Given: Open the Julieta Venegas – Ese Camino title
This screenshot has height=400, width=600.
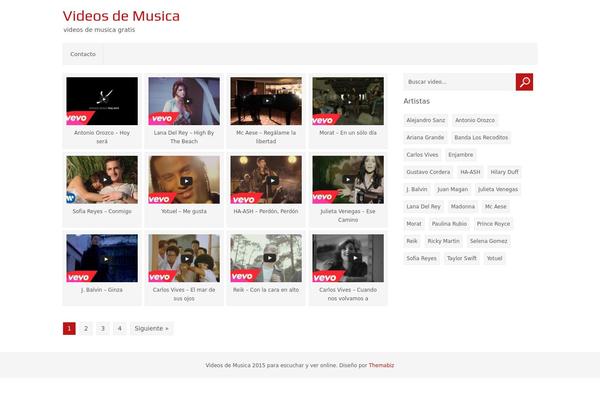Looking at the screenshot, I should click(x=348, y=216).
